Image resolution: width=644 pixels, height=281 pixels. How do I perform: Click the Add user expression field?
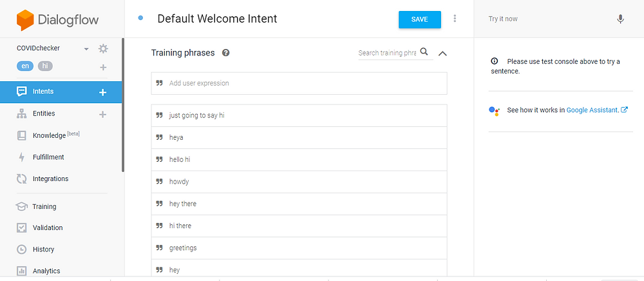pos(299,83)
